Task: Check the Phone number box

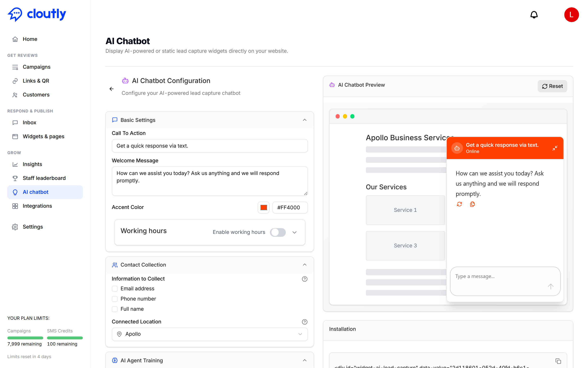Action: [x=115, y=299]
